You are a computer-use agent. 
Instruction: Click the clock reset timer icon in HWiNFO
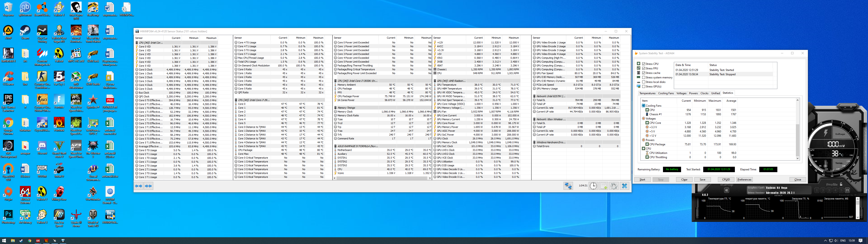click(593, 186)
